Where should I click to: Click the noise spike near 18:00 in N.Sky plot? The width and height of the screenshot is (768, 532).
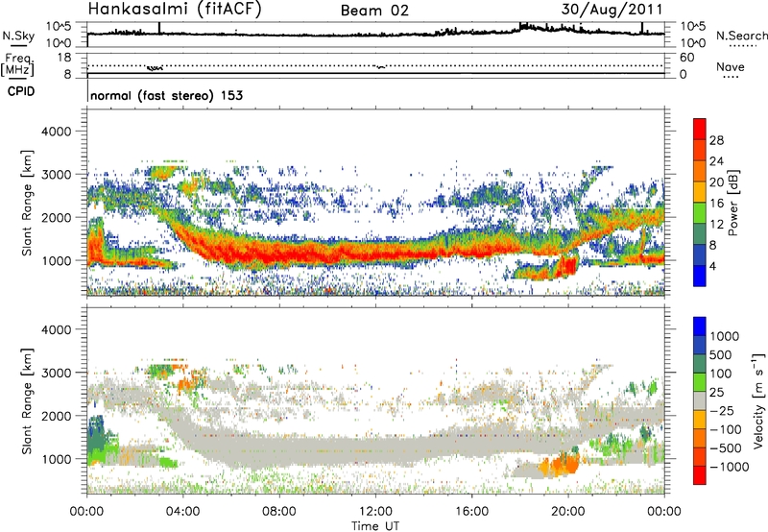click(522, 26)
